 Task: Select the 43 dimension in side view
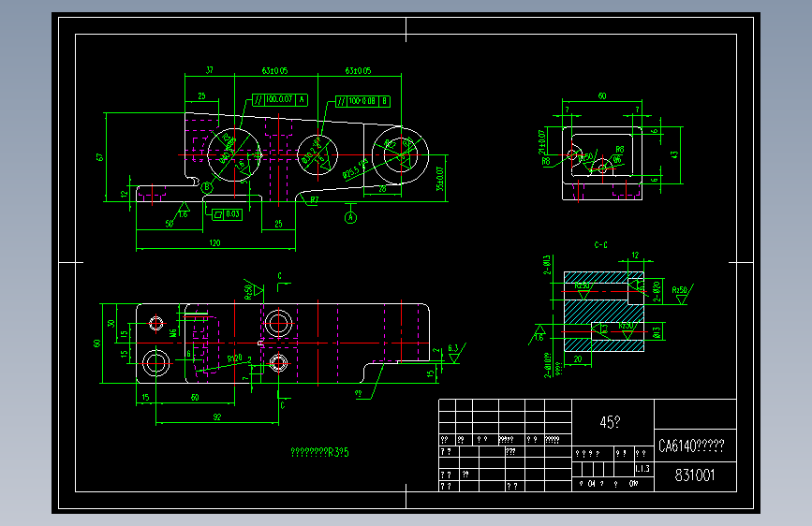pyautogui.click(x=673, y=154)
